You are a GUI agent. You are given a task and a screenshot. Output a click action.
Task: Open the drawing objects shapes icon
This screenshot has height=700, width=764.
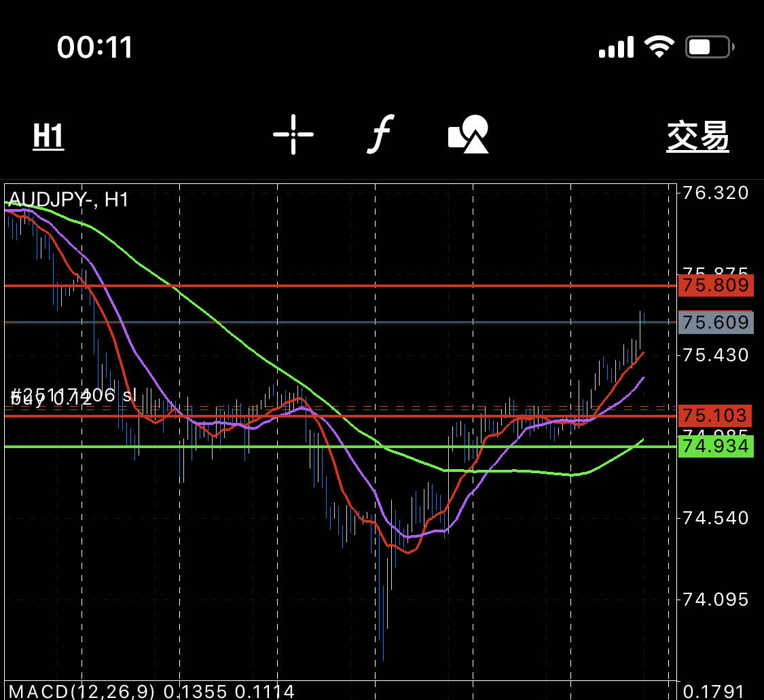point(468,134)
